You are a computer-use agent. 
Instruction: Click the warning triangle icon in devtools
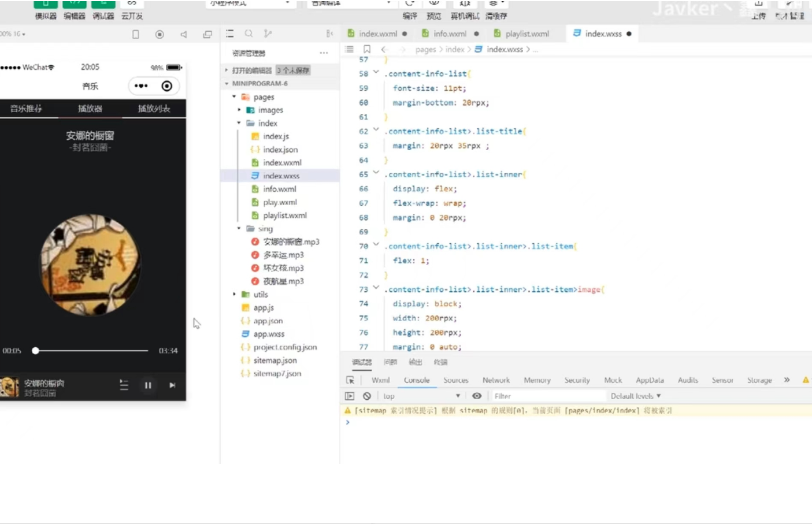click(x=806, y=380)
